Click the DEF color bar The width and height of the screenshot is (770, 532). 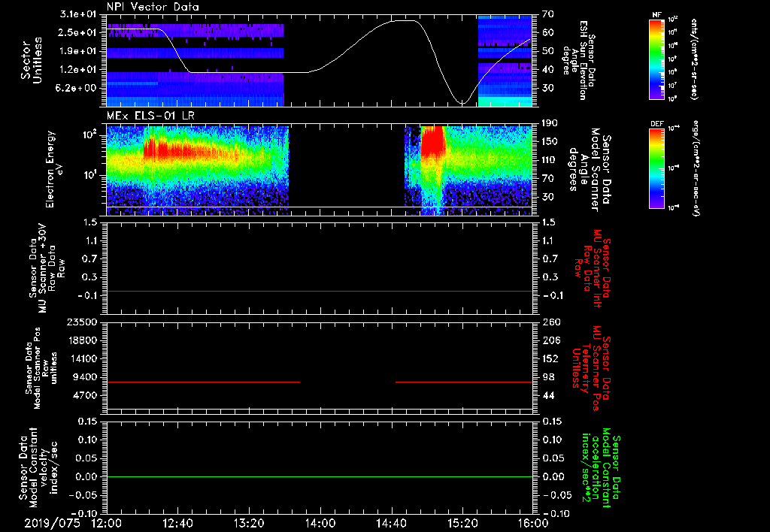(657, 168)
